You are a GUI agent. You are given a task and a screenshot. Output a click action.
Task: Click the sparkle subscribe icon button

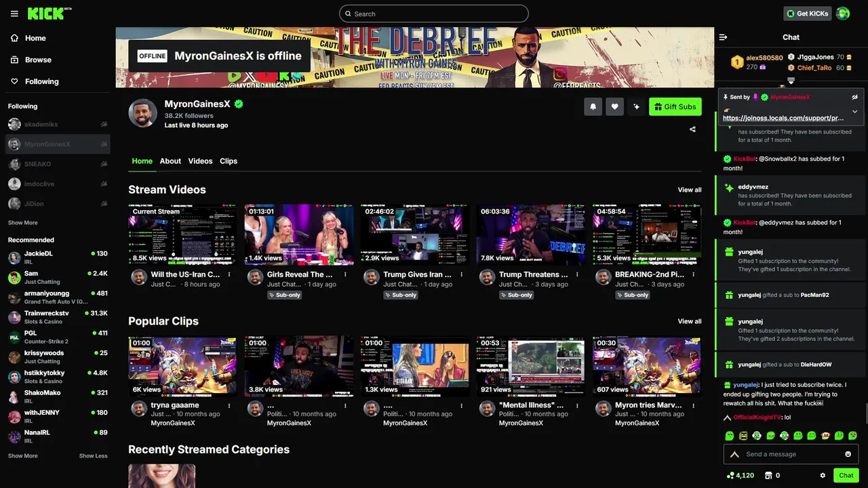[x=636, y=106]
